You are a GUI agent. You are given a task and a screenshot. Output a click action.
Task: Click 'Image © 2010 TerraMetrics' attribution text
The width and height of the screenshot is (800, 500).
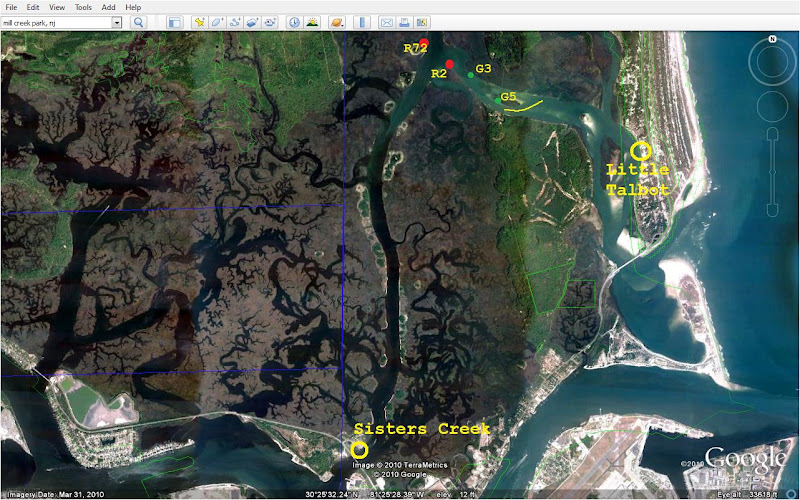pos(399,465)
